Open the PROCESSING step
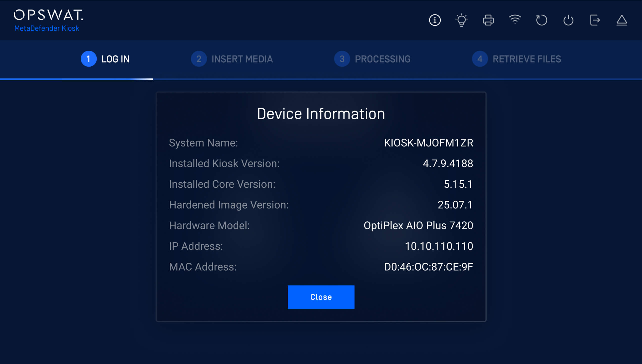The width and height of the screenshot is (642, 364). coord(382,59)
